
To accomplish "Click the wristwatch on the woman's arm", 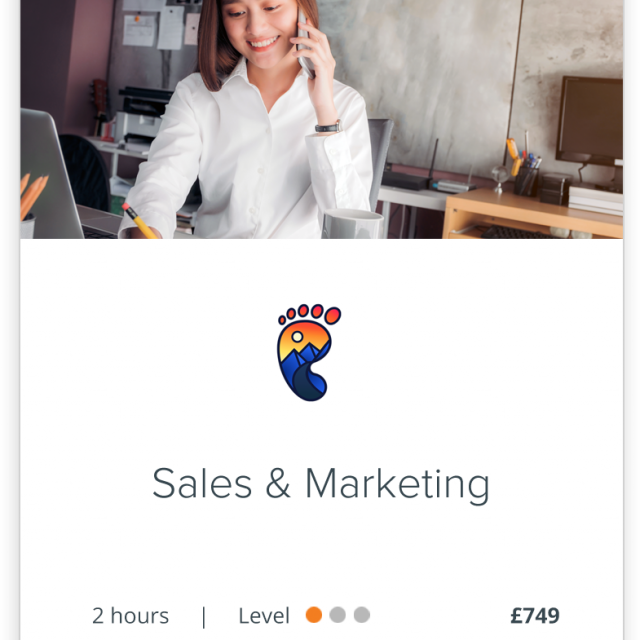I will [x=328, y=127].
